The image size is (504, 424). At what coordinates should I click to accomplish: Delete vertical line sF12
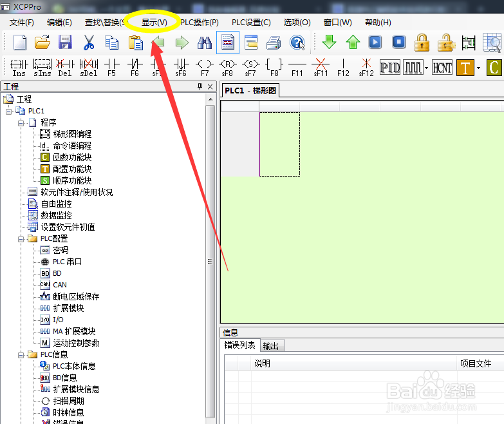pyautogui.click(x=366, y=68)
